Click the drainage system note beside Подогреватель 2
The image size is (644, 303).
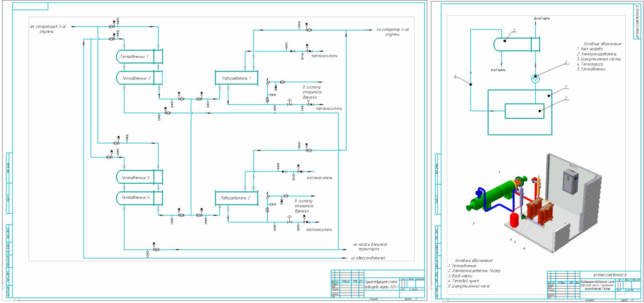point(305,206)
